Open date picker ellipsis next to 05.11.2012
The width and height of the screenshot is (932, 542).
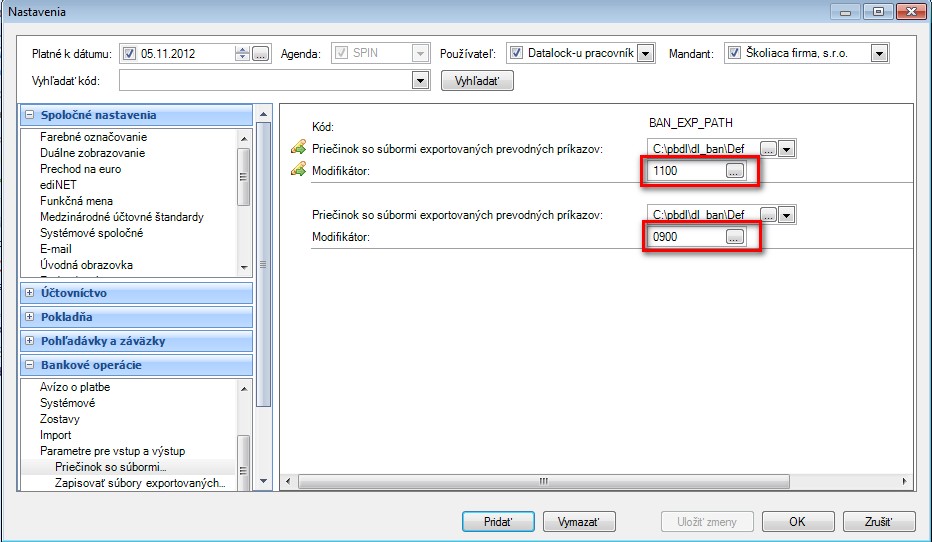pyautogui.click(x=260, y=53)
